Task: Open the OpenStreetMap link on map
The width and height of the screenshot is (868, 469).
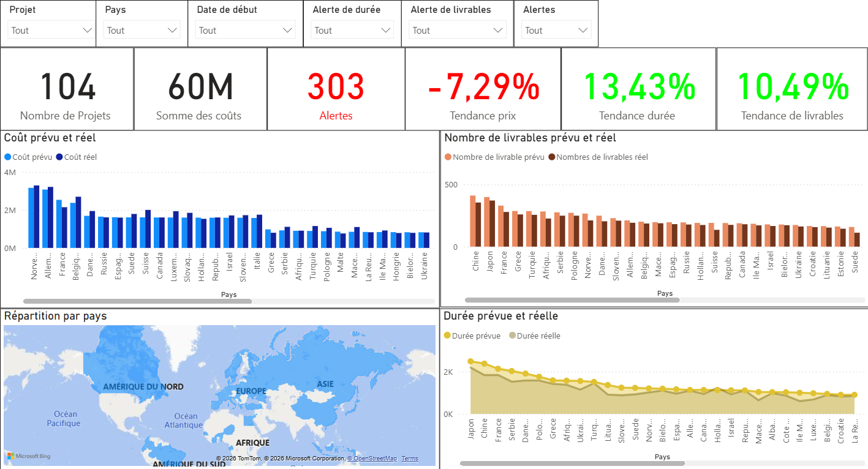Action: [x=375, y=459]
